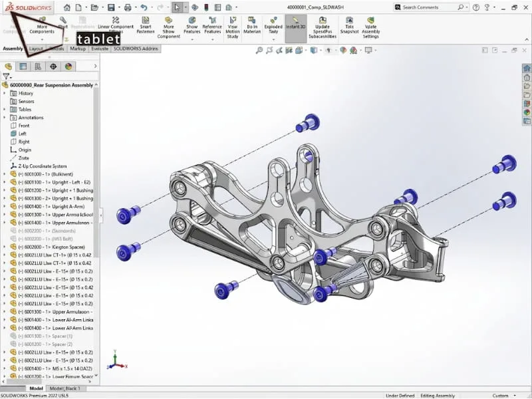Viewport: 532px width, 399px height.
Task: Click the Linear Component Pattern tool
Action: click(x=116, y=25)
